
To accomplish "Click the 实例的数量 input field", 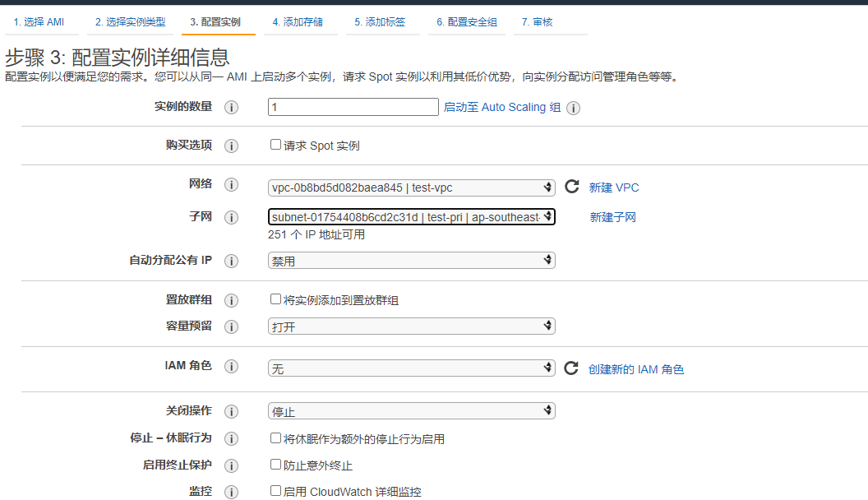I will (x=353, y=107).
